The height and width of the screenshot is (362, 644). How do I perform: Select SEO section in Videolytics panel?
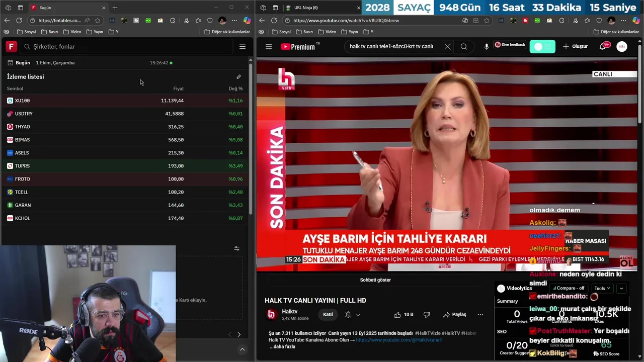tap(502, 332)
